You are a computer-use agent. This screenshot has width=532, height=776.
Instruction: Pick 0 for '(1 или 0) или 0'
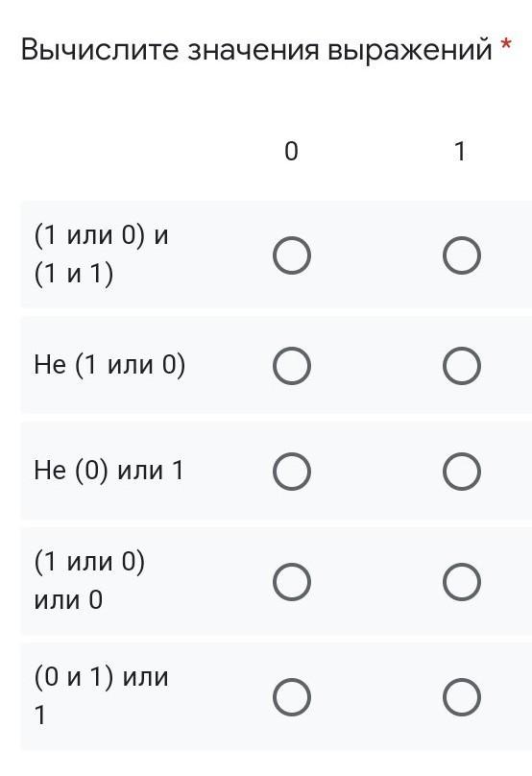click(x=292, y=581)
